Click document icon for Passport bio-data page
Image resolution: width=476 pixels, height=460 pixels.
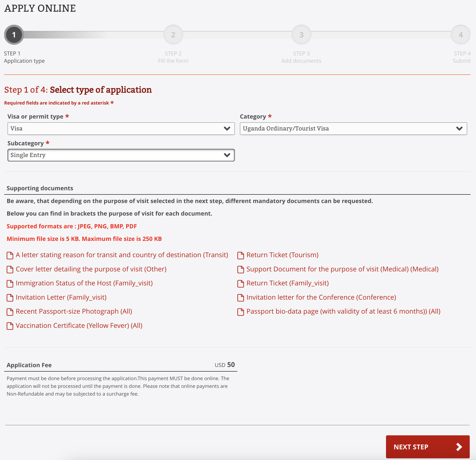(x=241, y=312)
